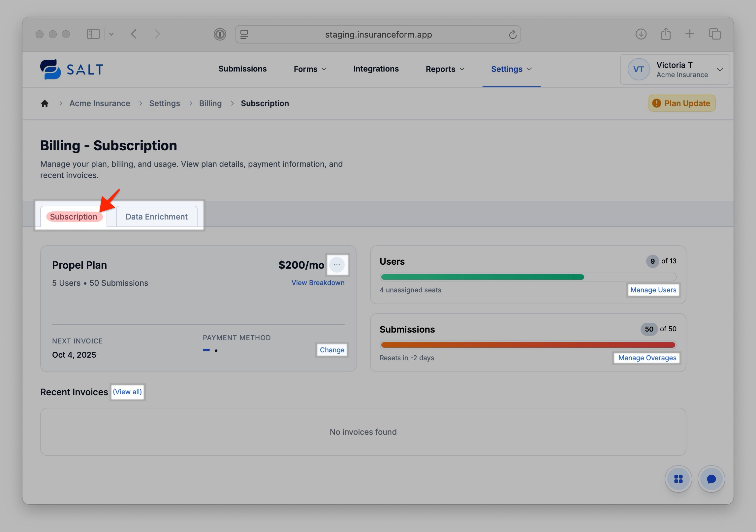
Task: Click the SALT logo
Action: point(72,69)
